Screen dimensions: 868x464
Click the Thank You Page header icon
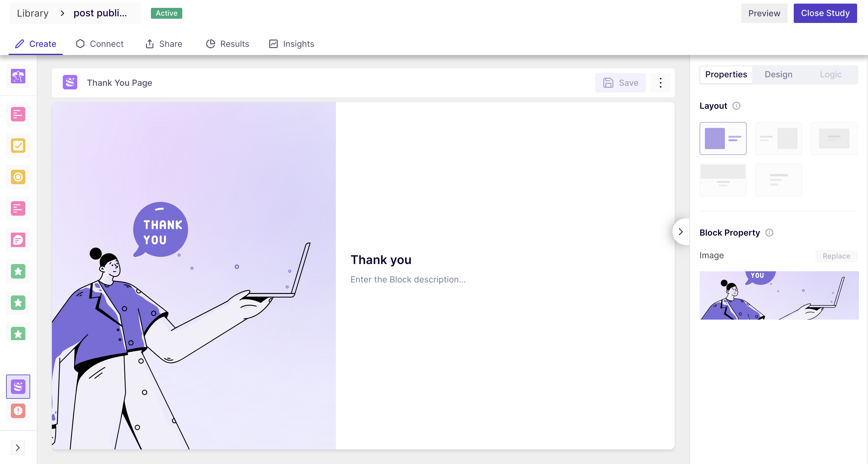coord(70,82)
